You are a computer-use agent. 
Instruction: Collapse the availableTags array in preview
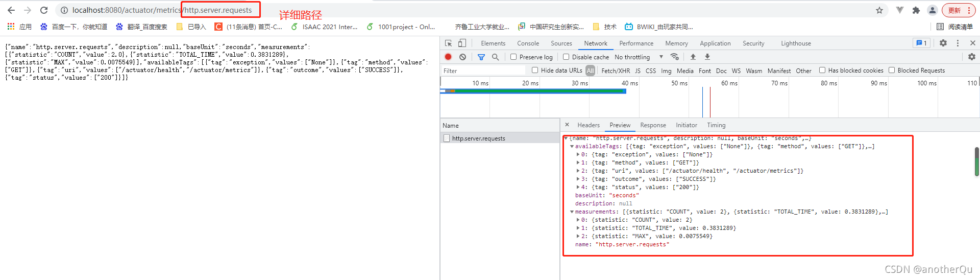(x=572, y=146)
